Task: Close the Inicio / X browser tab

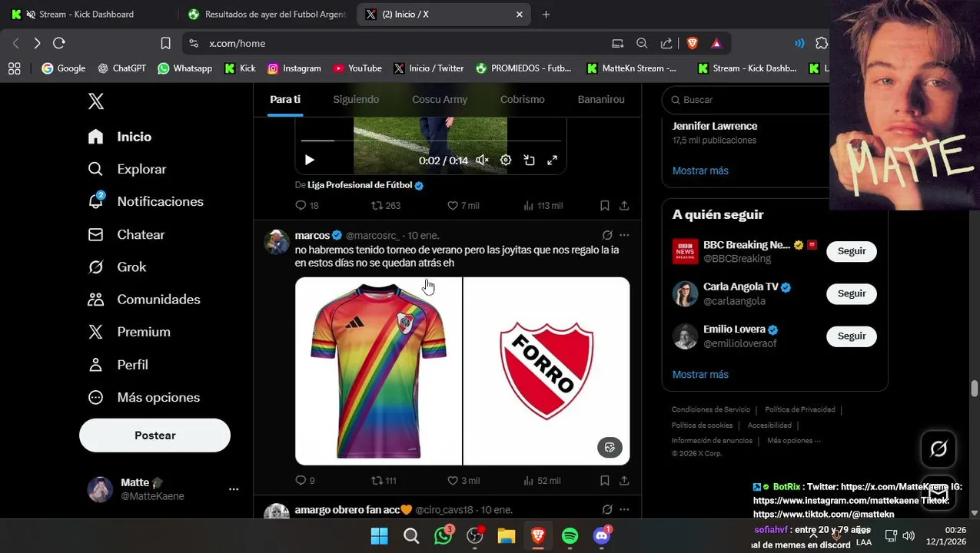Action: click(520, 14)
